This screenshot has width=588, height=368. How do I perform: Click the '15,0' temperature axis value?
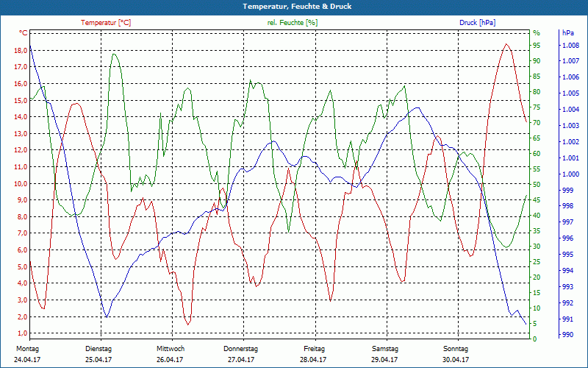click(21, 100)
